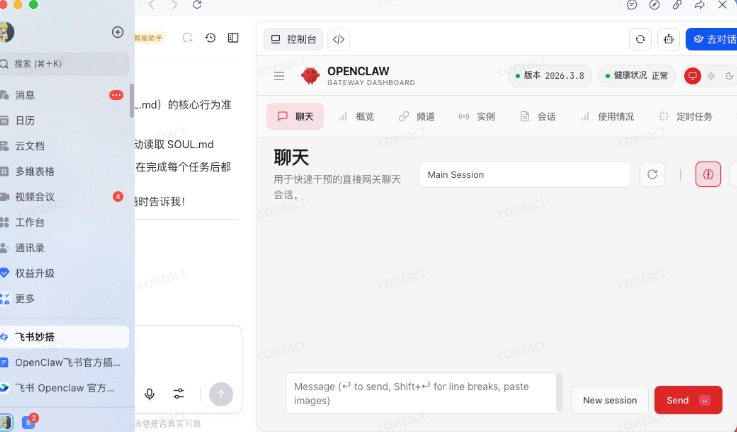Open 权益升级 in sidebar

pyautogui.click(x=64, y=273)
